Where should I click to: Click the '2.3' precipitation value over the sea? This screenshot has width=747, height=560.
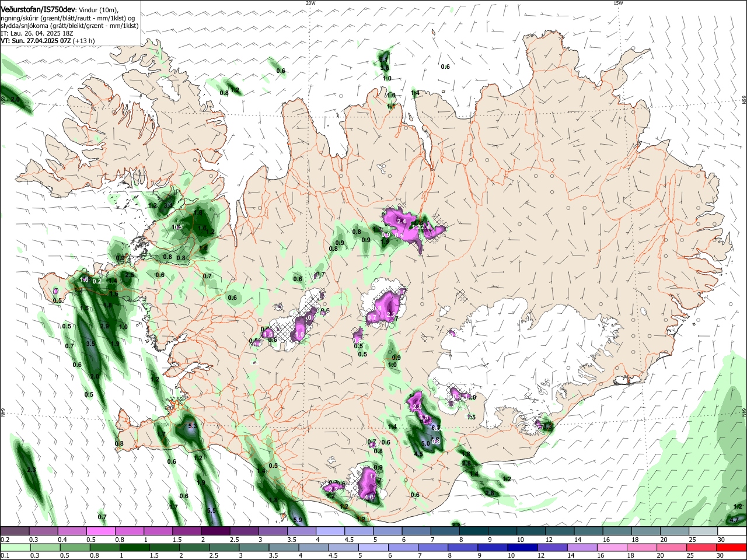[x=32, y=470]
